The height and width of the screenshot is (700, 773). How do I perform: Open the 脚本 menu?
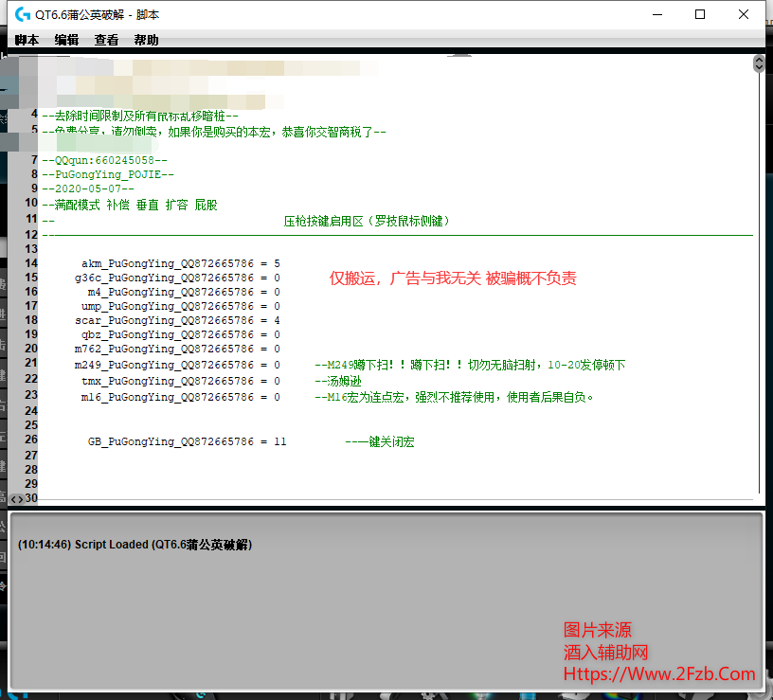click(27, 40)
